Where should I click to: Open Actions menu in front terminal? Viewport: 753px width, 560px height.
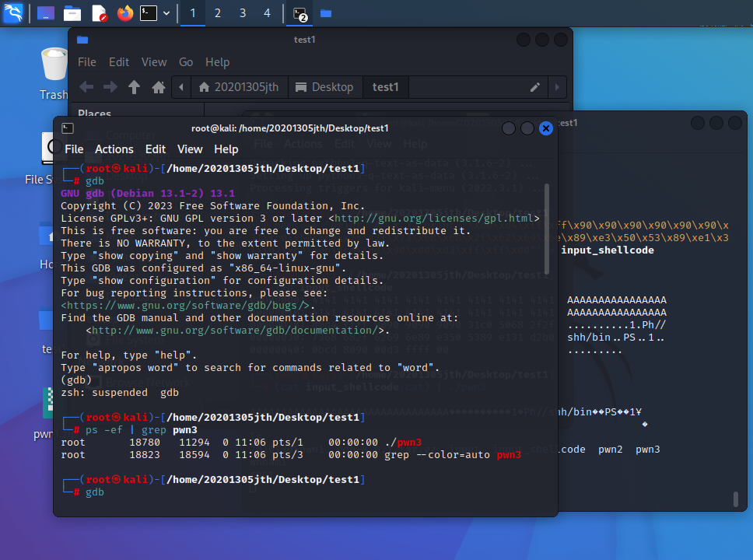point(114,149)
